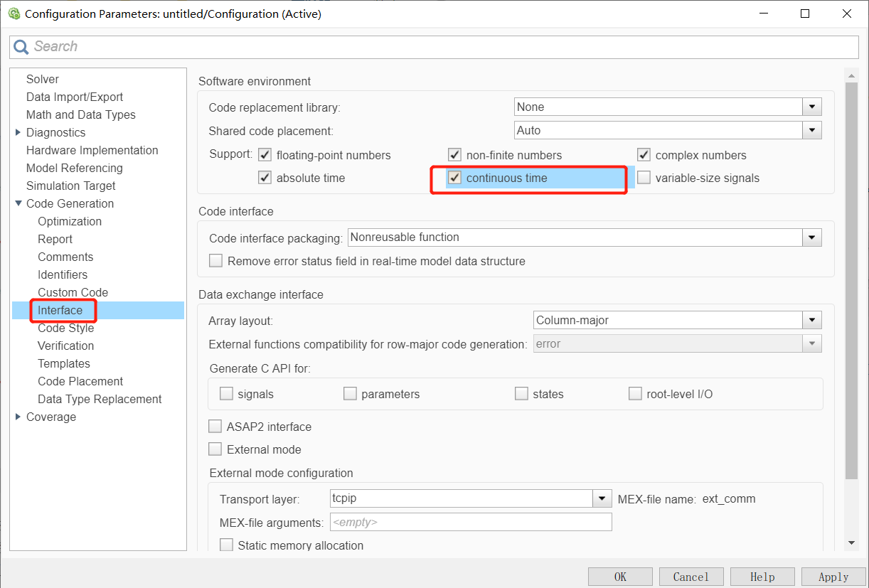
Task: Open Verification pane
Action: pos(66,346)
